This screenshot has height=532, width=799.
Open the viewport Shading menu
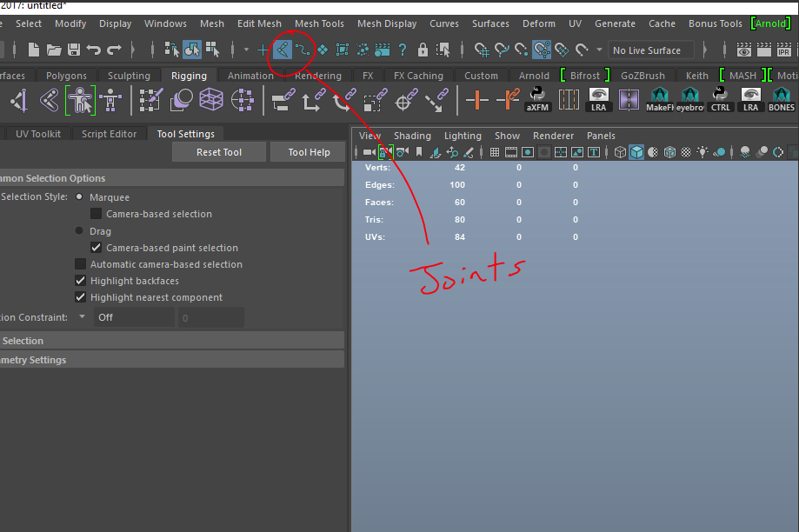coord(412,136)
